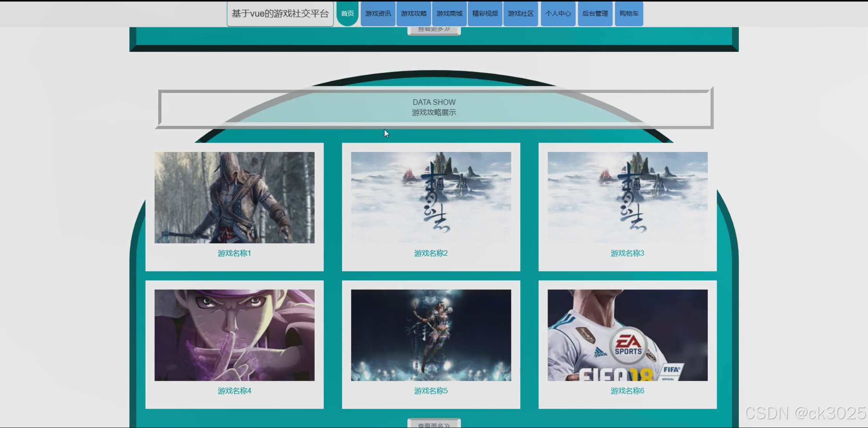Open the FIFA 18 thumbnail for 游戏名称6
868x428 pixels.
[627, 335]
